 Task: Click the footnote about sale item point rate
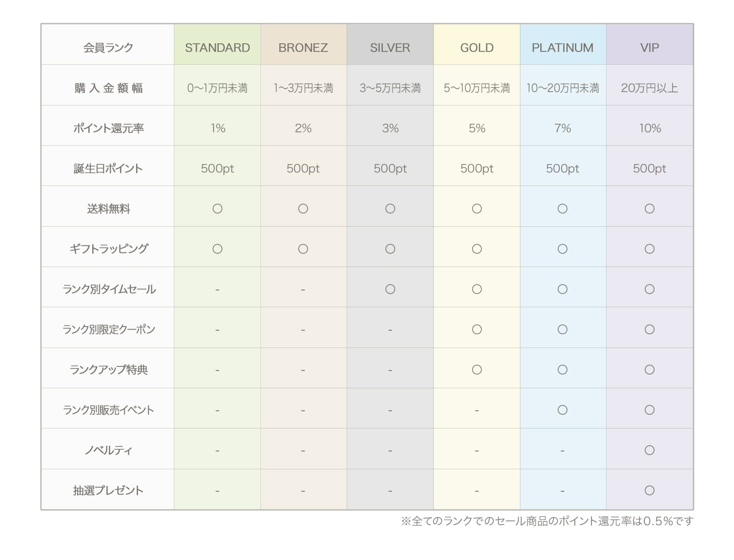click(x=546, y=521)
